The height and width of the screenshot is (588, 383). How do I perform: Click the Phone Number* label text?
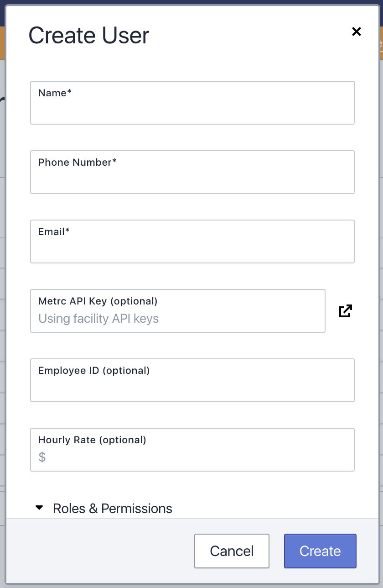point(78,163)
